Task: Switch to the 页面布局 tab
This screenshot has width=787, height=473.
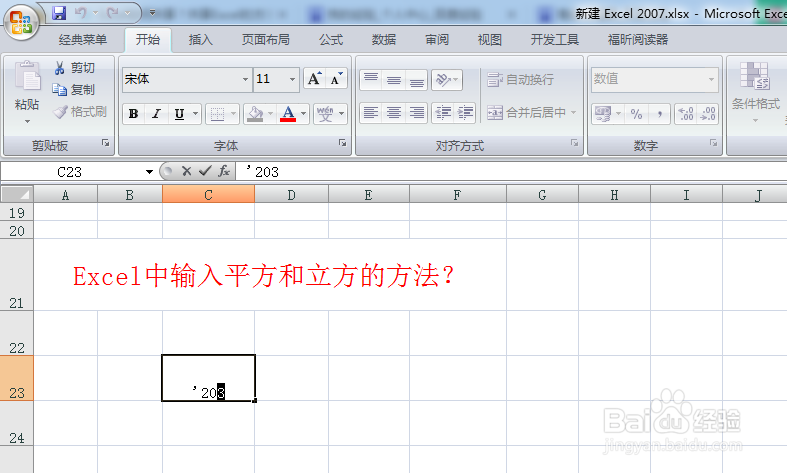Action: point(266,40)
